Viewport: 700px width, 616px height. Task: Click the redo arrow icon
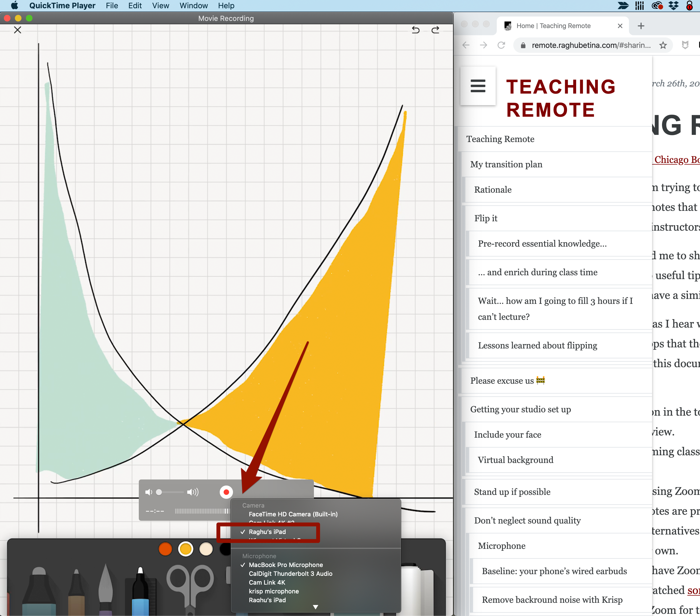coord(435,30)
